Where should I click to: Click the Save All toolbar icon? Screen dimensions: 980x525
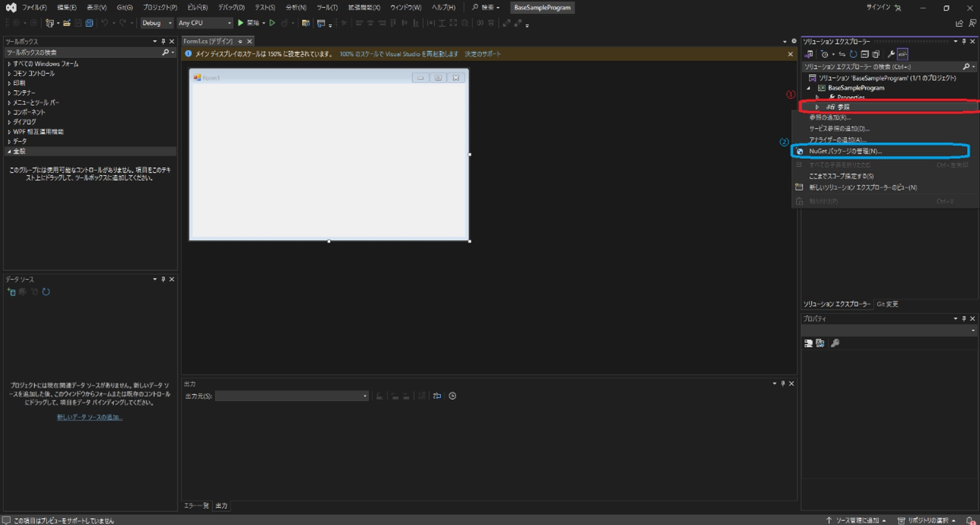pos(89,23)
